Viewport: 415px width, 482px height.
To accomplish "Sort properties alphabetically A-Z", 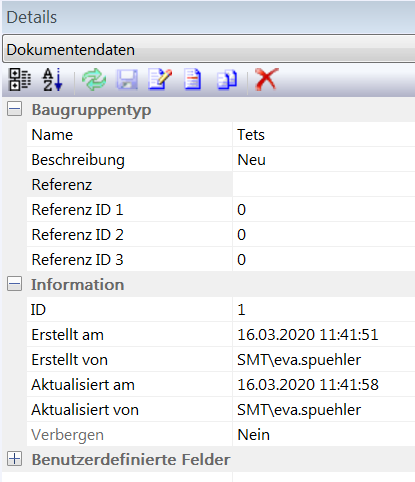I will pyautogui.click(x=52, y=79).
